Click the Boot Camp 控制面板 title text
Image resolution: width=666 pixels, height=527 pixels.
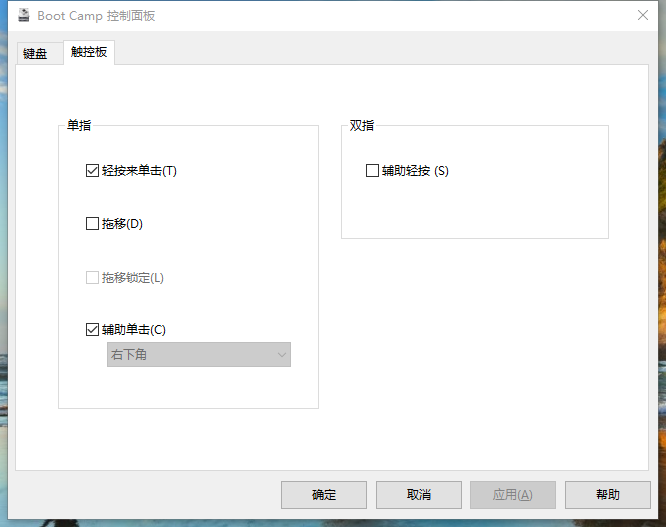click(x=96, y=16)
